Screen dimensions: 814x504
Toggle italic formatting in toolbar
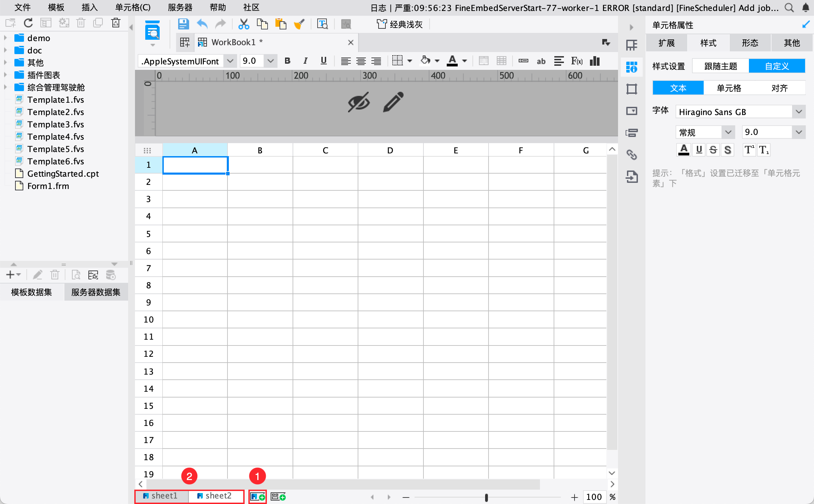305,61
